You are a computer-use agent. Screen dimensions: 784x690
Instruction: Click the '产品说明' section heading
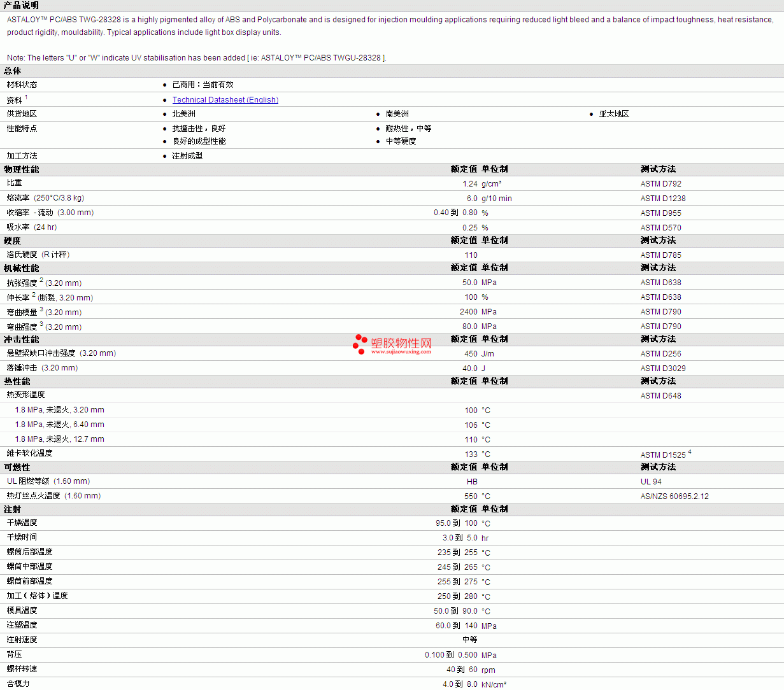click(21, 6)
